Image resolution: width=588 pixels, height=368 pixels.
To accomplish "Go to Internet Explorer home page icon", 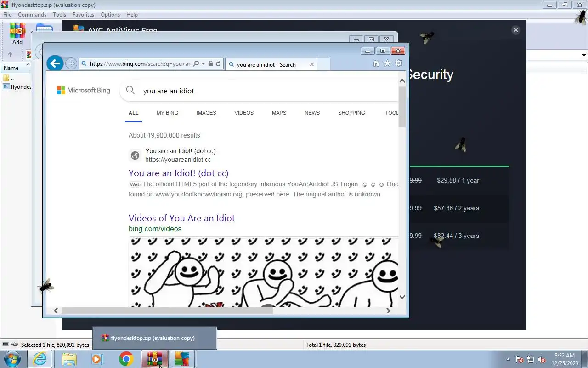I will pos(376,63).
